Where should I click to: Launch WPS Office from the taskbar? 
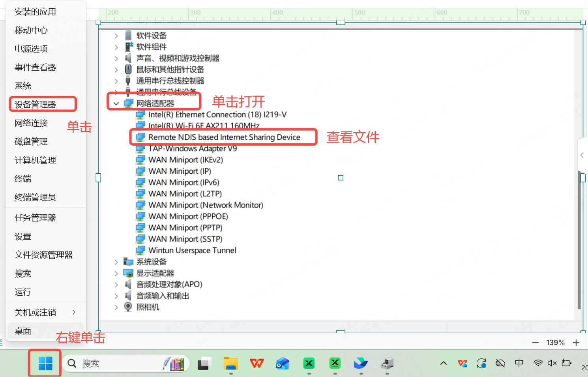pos(257,363)
